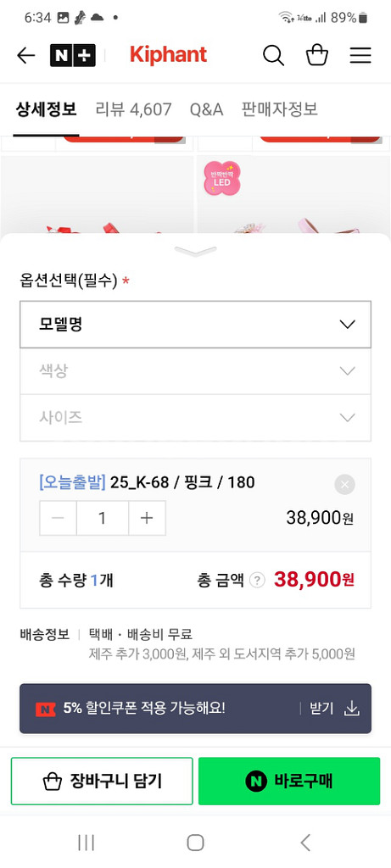The height and width of the screenshot is (868, 391).
Task: Increase quantity with the plus button
Action: pyautogui.click(x=147, y=518)
